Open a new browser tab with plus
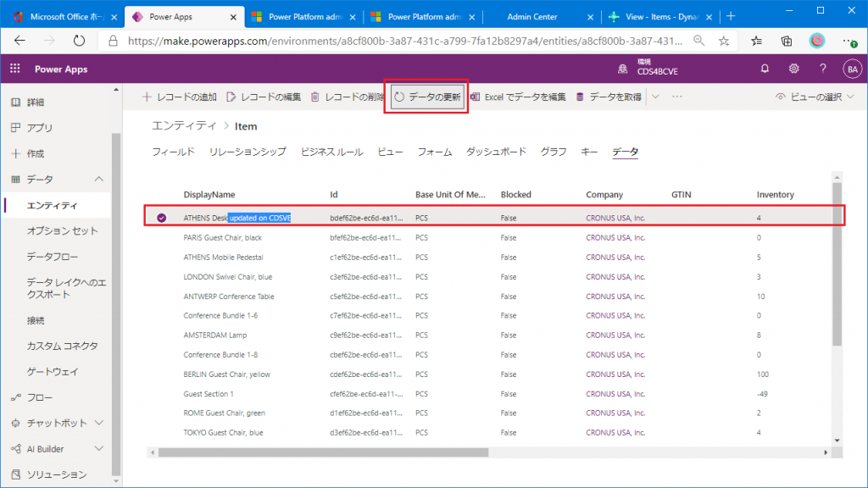The height and width of the screenshot is (488, 868). (x=731, y=17)
